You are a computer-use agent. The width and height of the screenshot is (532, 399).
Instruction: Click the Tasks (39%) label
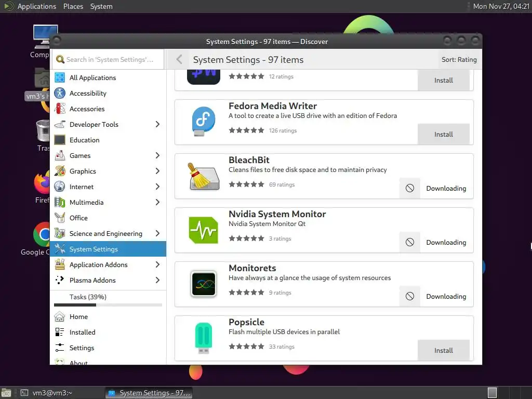click(x=88, y=297)
